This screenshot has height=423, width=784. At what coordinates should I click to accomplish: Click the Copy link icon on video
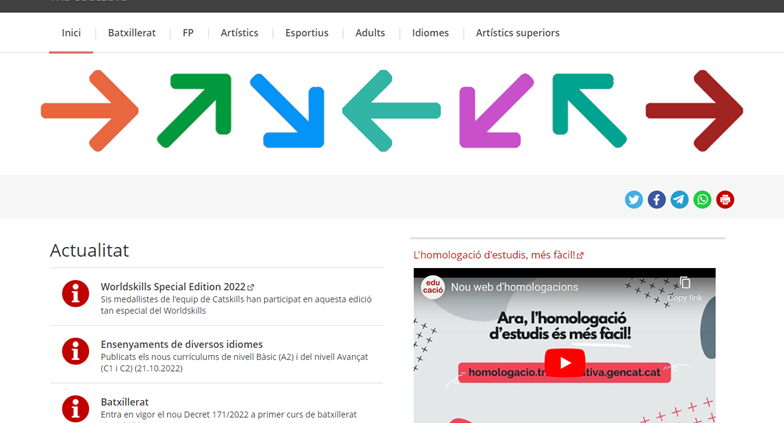pos(685,289)
